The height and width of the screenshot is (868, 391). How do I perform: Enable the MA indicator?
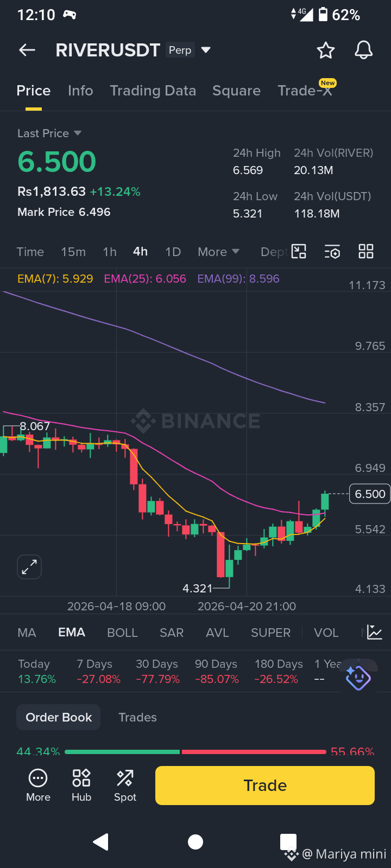(27, 633)
